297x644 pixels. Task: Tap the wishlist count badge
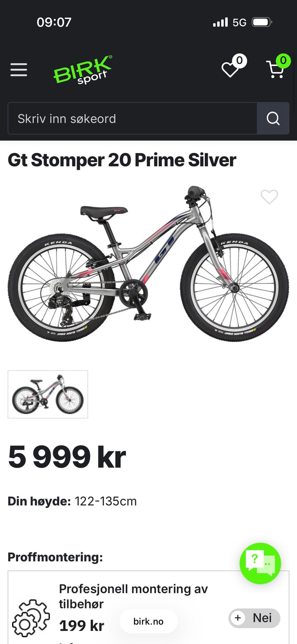pyautogui.click(x=239, y=60)
